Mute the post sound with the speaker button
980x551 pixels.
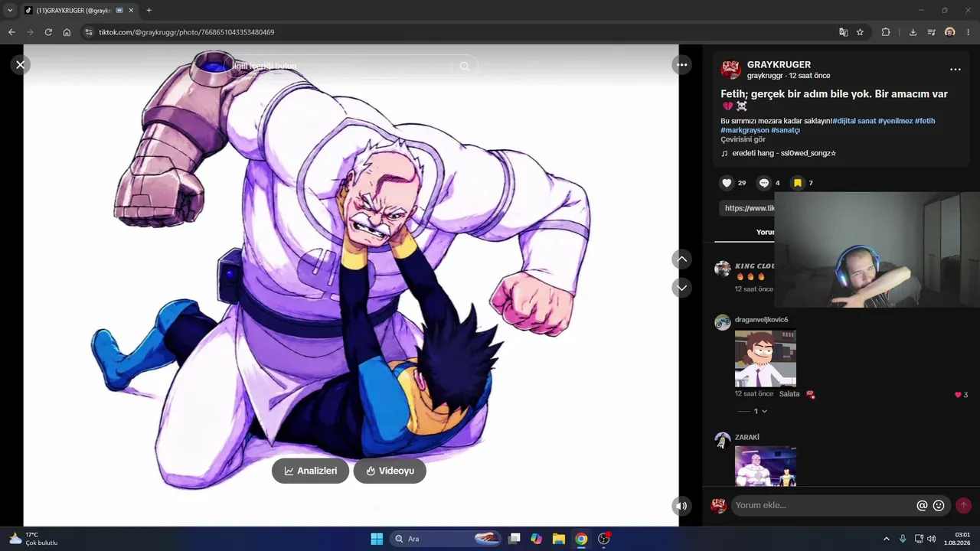[x=681, y=505]
